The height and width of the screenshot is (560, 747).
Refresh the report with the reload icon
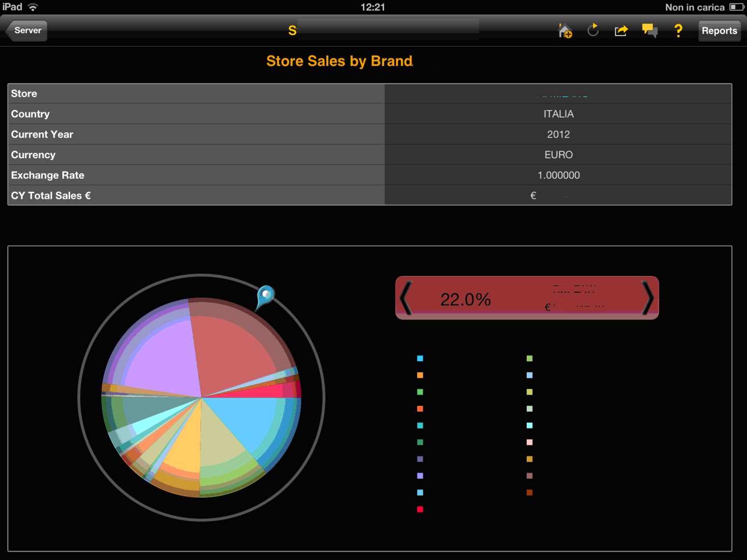[x=592, y=30]
